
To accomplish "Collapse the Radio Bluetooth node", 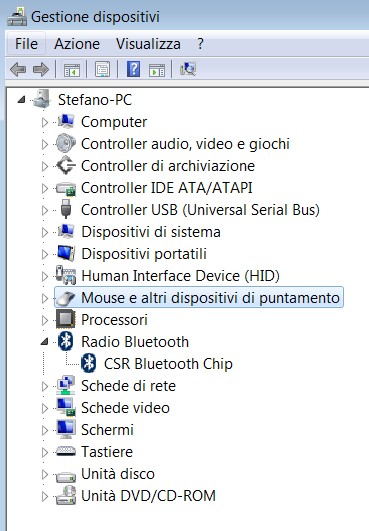I will (x=44, y=342).
